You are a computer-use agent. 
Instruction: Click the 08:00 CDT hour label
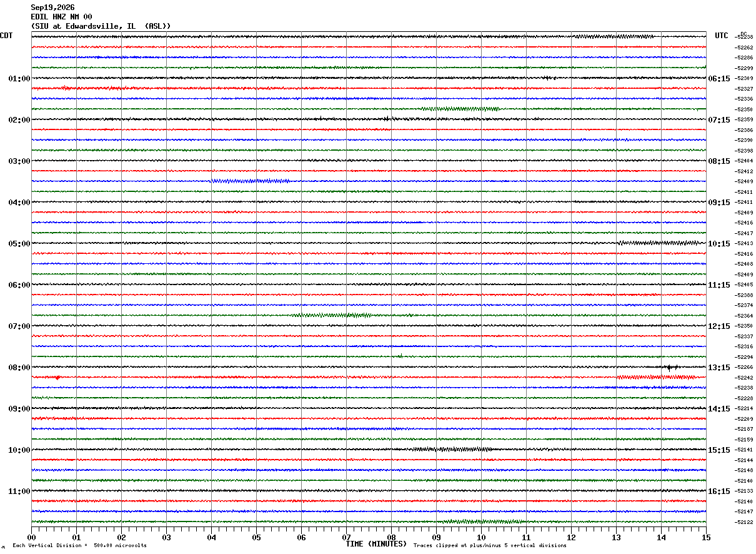pyautogui.click(x=19, y=367)
